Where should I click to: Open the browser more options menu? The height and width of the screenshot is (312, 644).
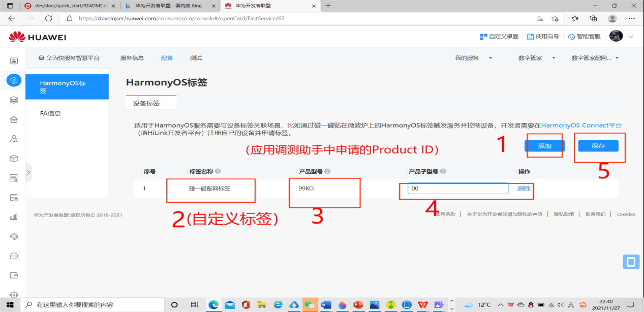[x=632, y=18]
